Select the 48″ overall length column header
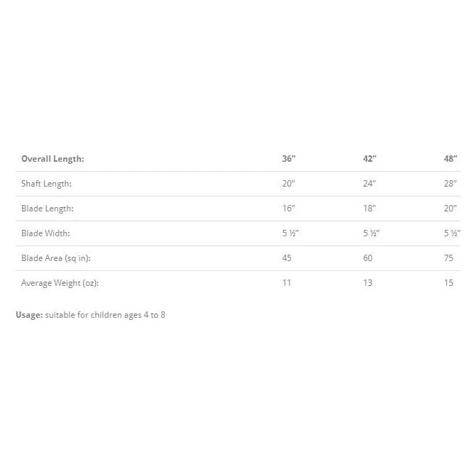Screen dimensions: 476x476 coord(450,158)
